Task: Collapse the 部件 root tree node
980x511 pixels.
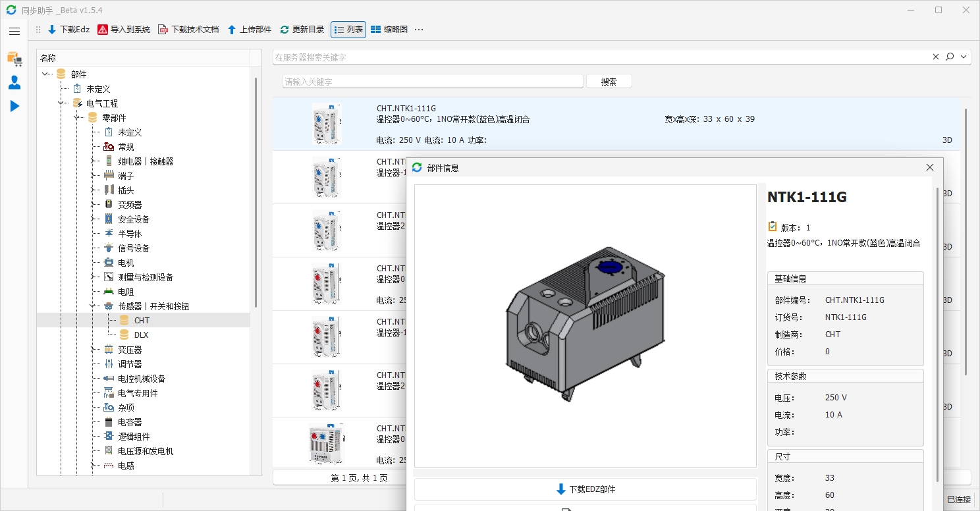Action: 45,74
